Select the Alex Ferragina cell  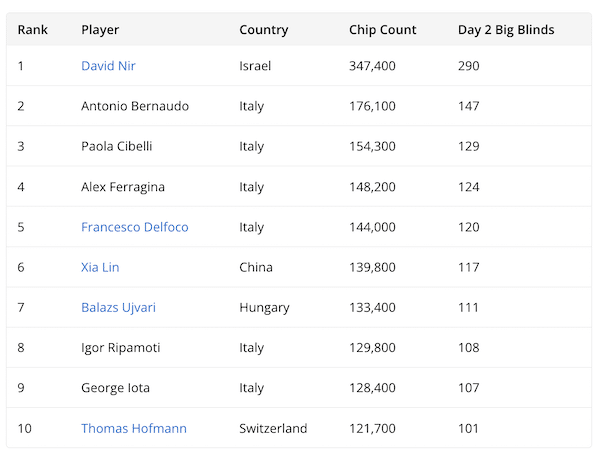[123, 187]
